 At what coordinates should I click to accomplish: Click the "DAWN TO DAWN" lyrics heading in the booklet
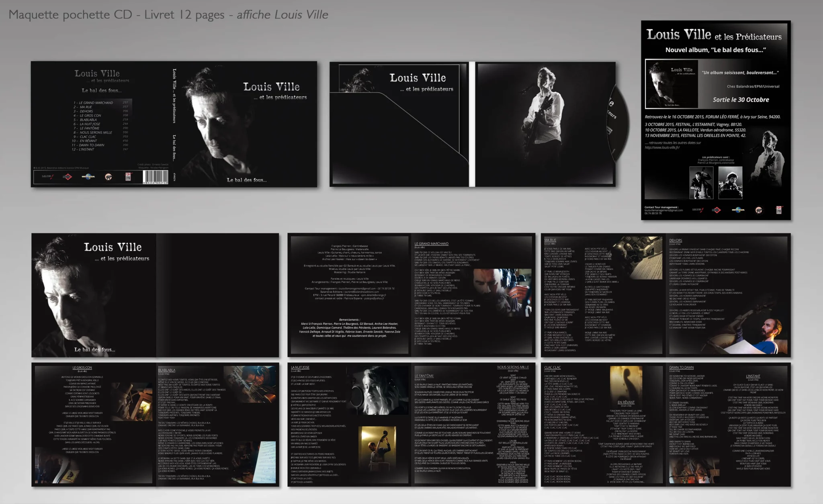point(681,367)
